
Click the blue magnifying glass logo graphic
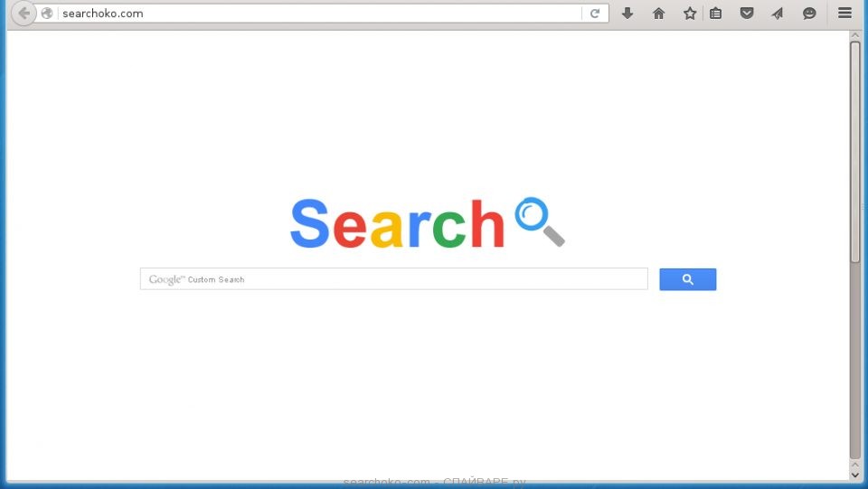(x=540, y=221)
